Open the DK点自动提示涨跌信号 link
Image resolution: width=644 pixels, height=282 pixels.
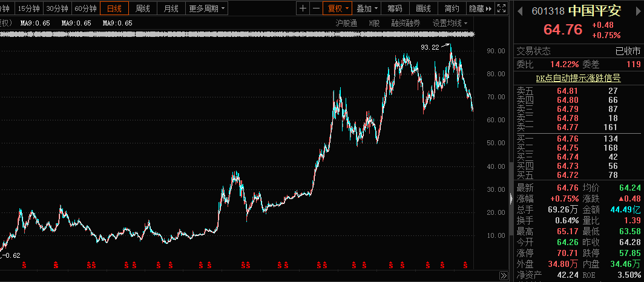pos(578,78)
